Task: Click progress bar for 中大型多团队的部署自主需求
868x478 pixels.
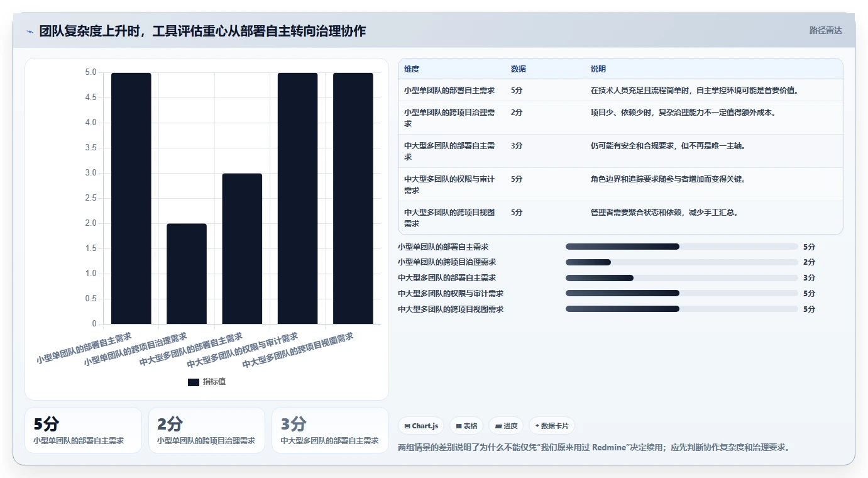Action: pos(682,278)
